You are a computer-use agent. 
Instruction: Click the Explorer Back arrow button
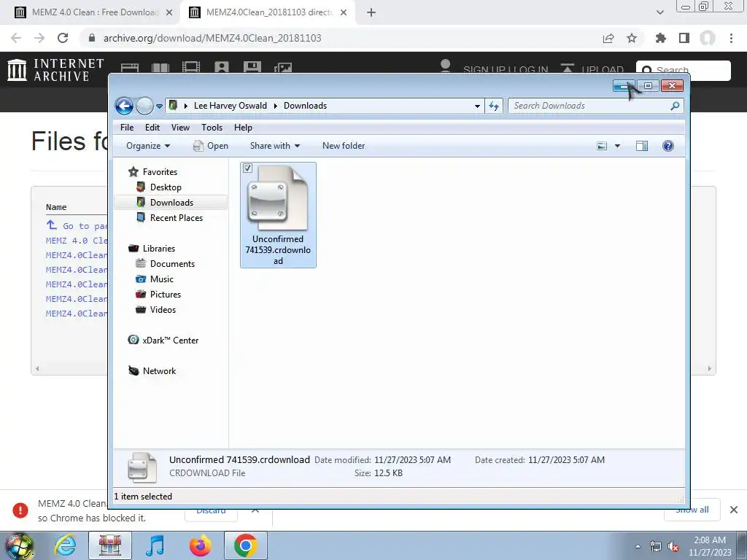[124, 106]
